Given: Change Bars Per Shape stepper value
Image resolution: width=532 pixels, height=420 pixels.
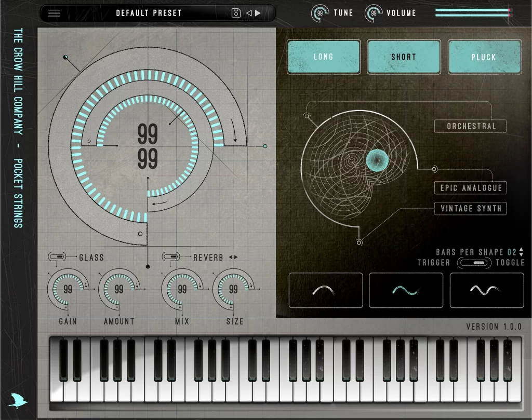Looking at the screenshot, I should pos(522,252).
